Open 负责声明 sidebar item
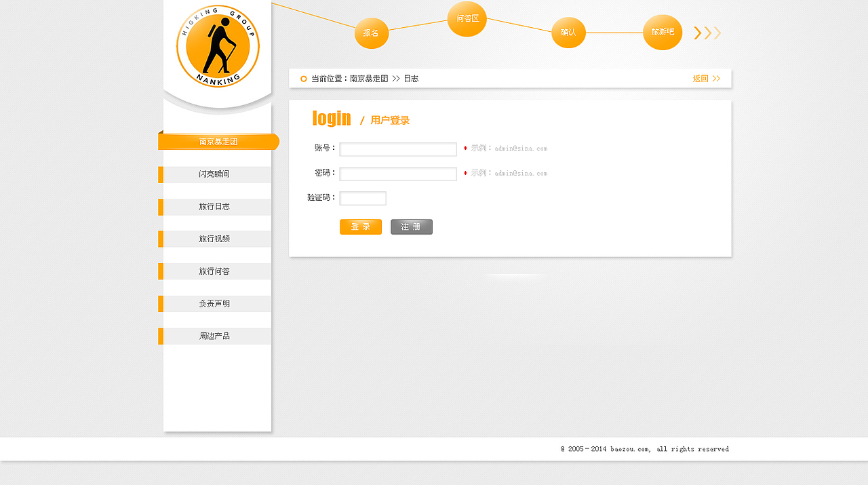Image resolution: width=868 pixels, height=485 pixels. pos(214,304)
